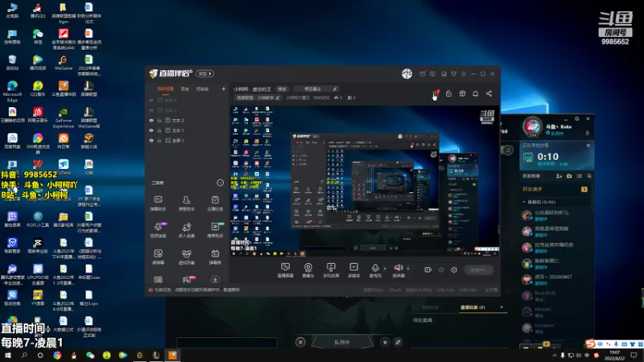Click the record video icon beside stream button

tap(427, 269)
